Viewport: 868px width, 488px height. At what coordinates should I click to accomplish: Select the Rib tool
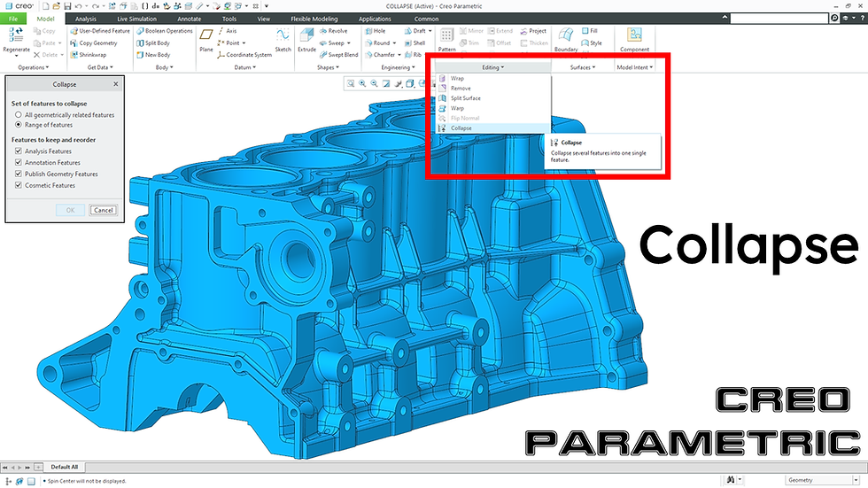pyautogui.click(x=413, y=55)
